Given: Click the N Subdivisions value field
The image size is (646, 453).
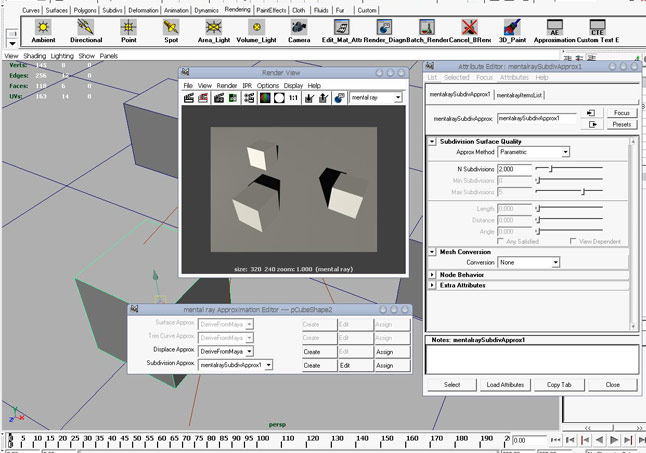Looking at the screenshot, I should (515, 169).
